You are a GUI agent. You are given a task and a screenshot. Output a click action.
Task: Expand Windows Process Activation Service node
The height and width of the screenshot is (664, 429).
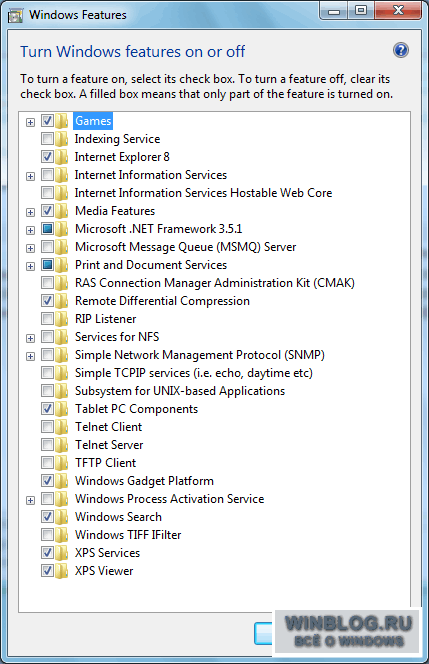[30, 501]
